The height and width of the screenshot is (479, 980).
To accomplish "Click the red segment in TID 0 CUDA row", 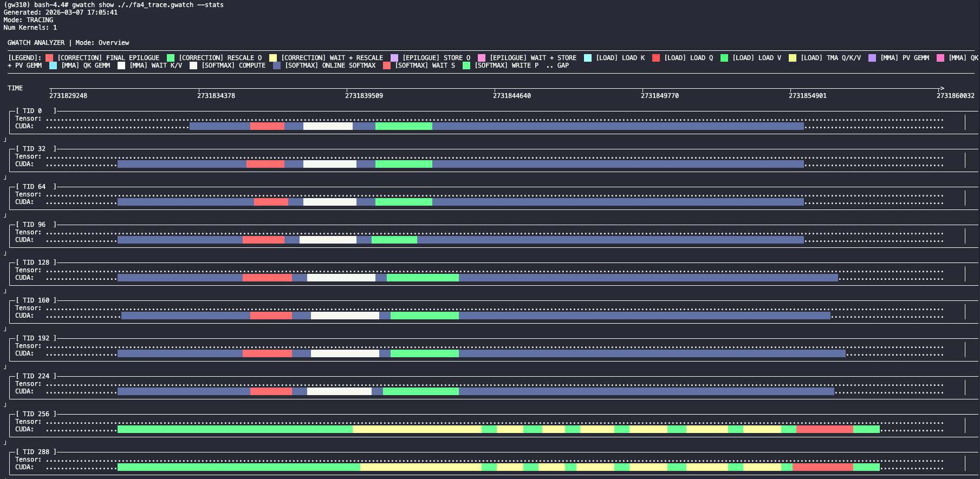I will (x=267, y=126).
